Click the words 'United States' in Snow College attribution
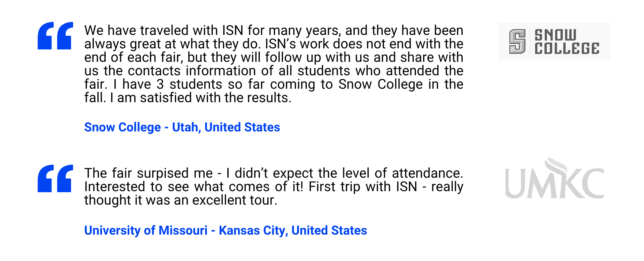Screen dimensions: 644x261 (242, 127)
